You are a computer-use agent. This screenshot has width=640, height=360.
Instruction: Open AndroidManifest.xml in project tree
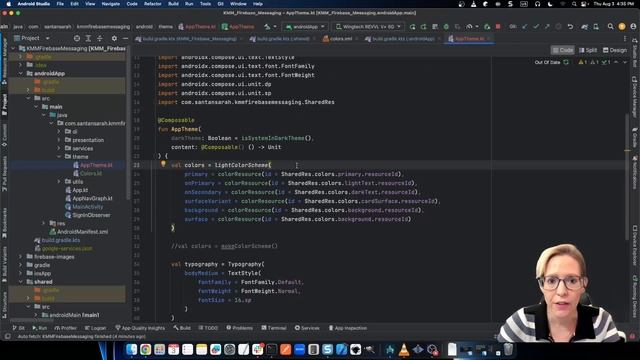pos(79,232)
